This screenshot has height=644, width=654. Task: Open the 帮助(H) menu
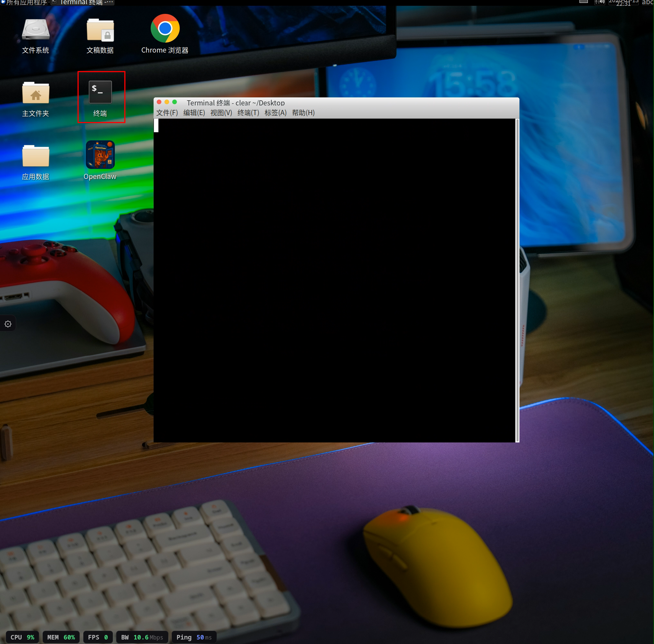(303, 113)
